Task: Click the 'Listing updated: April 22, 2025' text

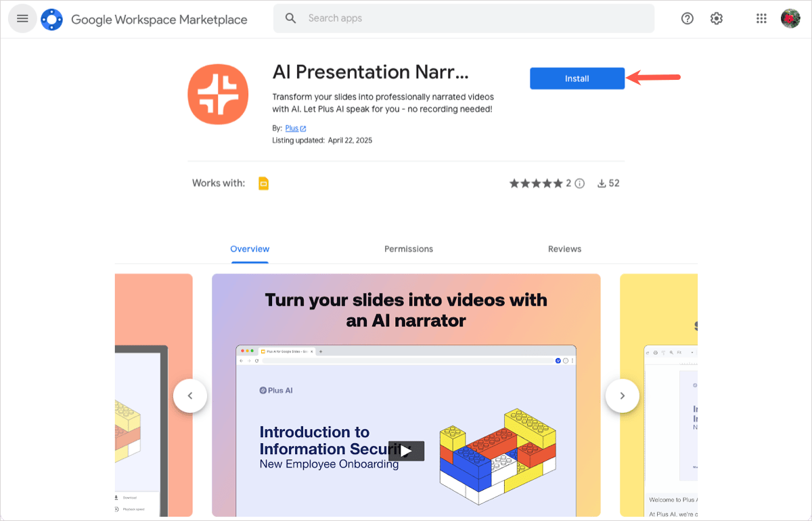Action: pos(322,141)
